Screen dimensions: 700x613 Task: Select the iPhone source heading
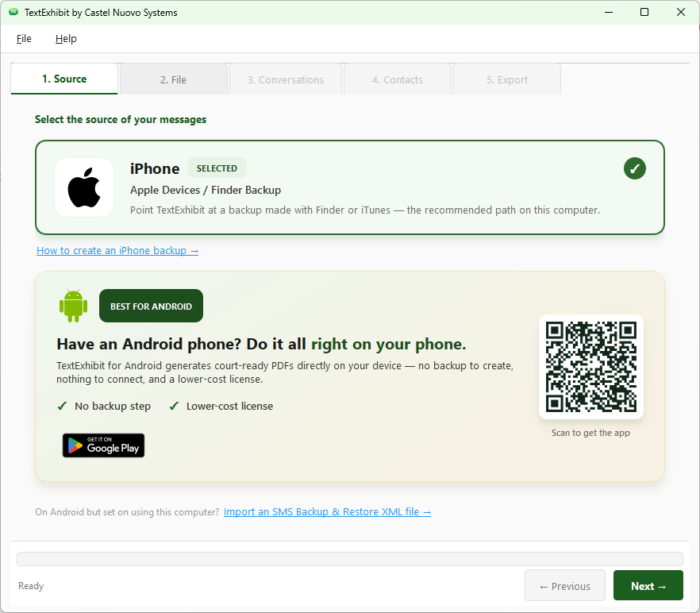(x=155, y=168)
